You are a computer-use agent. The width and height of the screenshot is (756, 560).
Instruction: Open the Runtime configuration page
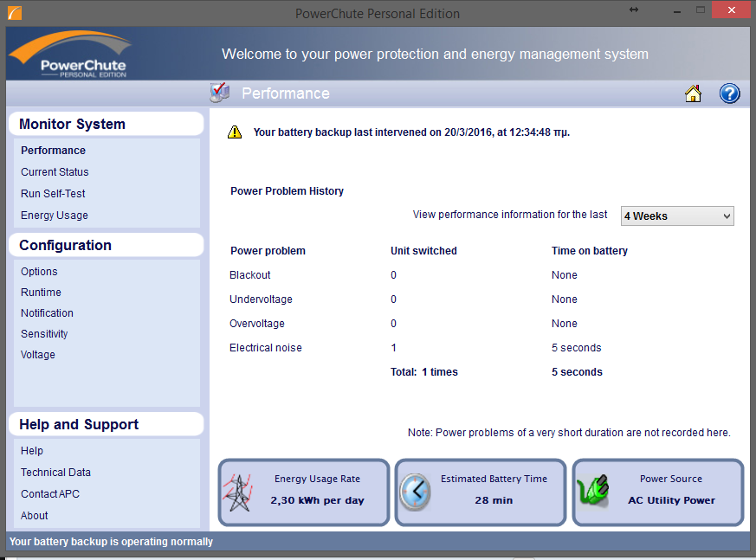coord(41,293)
